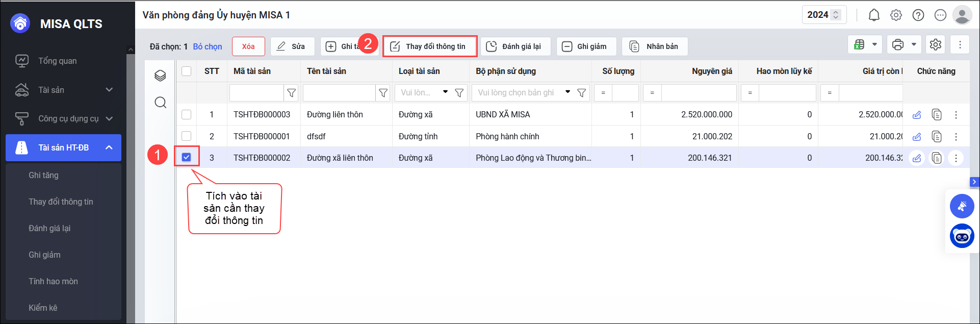
Task: Click the layers icon beside the table
Action: tap(160, 76)
